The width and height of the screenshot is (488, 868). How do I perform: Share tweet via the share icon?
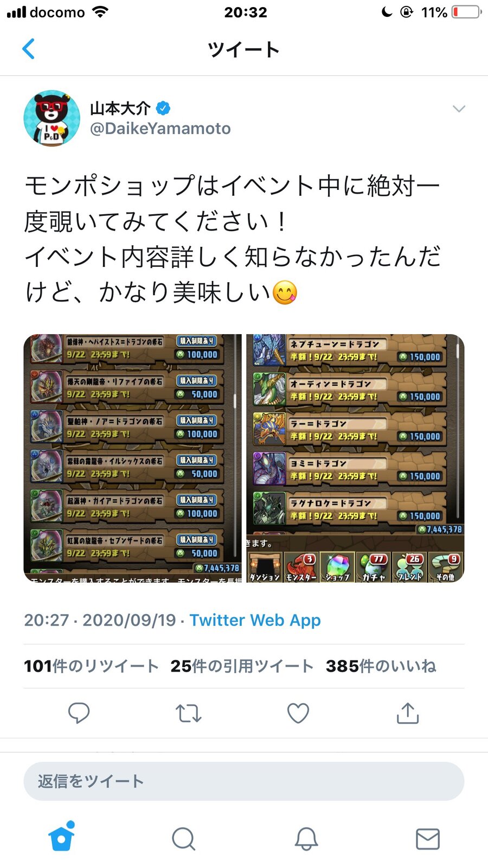click(x=408, y=713)
